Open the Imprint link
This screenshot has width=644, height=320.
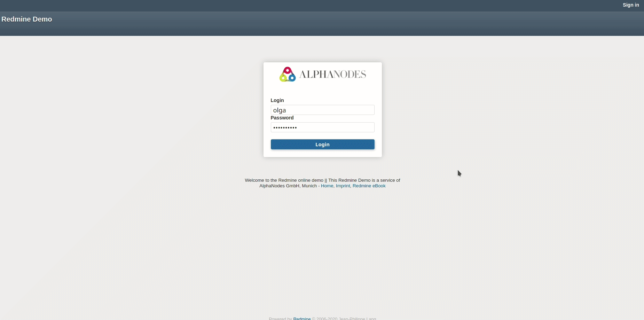coord(343,186)
